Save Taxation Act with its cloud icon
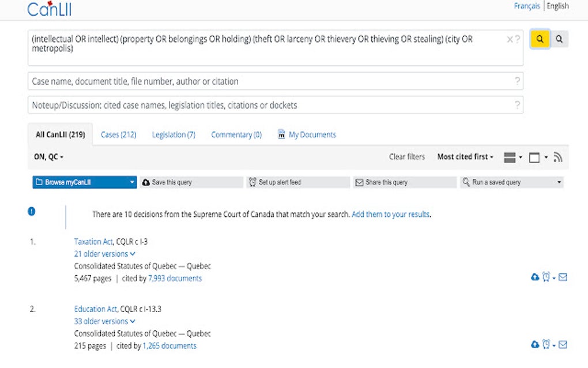The width and height of the screenshot is (588, 368). pyautogui.click(x=534, y=277)
